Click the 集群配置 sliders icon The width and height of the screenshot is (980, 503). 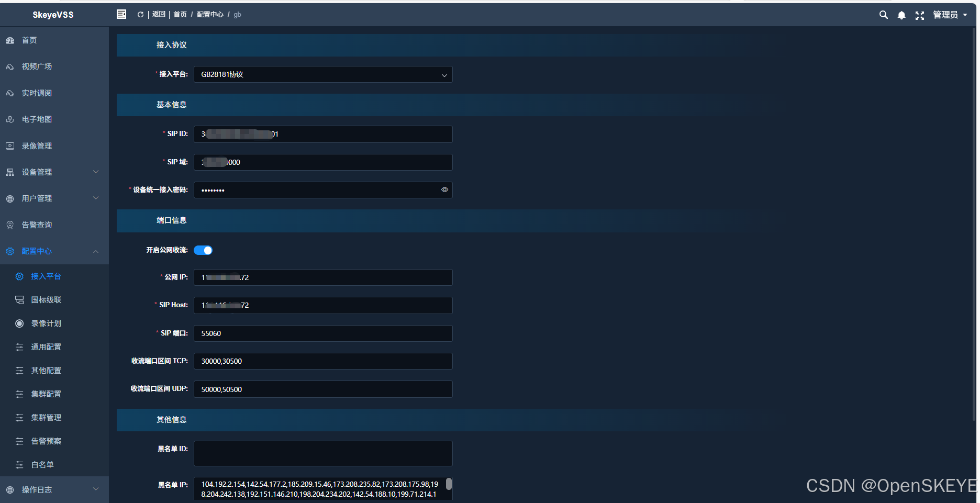tap(19, 394)
